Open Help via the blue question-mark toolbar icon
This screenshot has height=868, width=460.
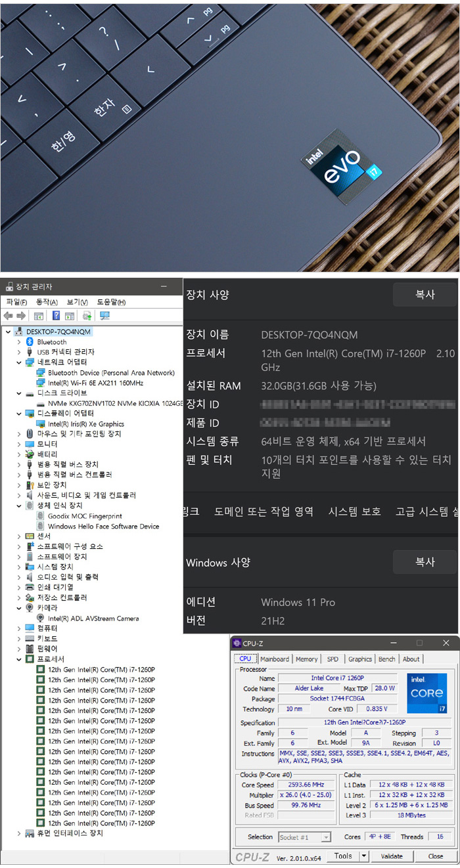tap(57, 316)
